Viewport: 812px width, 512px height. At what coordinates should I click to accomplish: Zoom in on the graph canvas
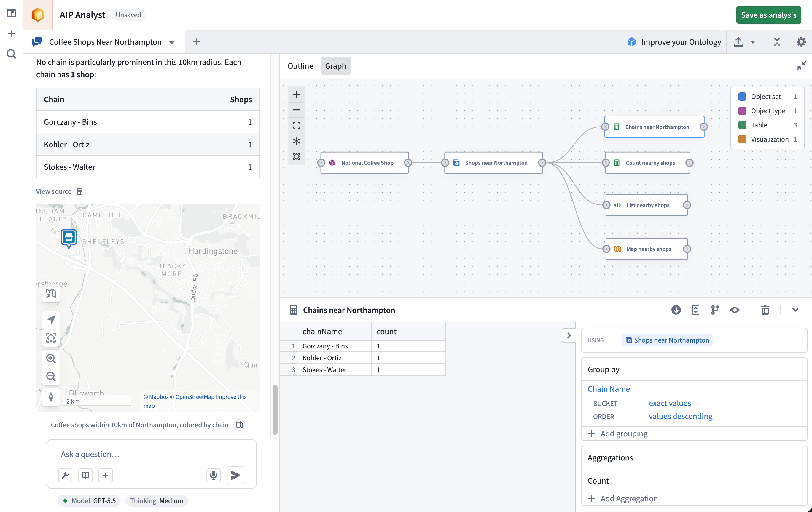pos(296,95)
